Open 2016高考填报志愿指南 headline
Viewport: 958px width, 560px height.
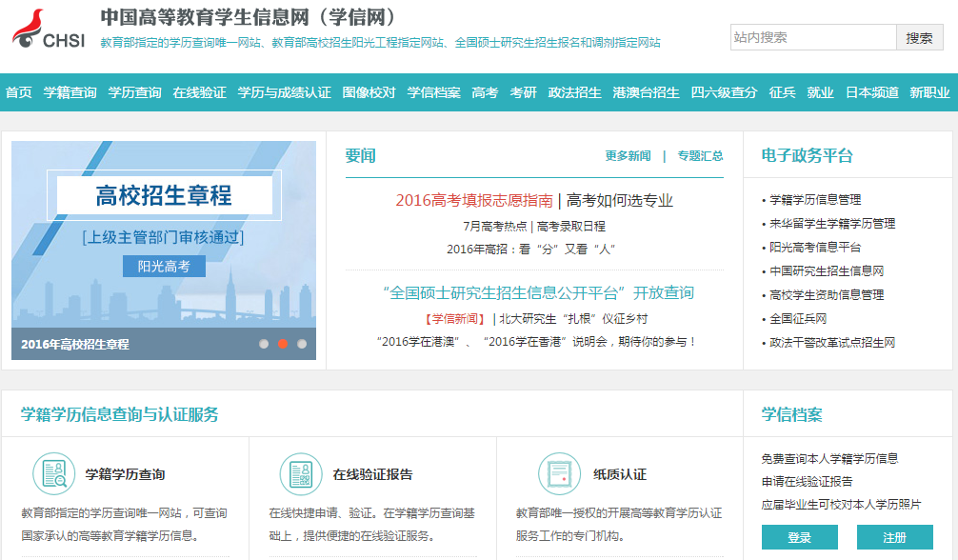pos(474,201)
